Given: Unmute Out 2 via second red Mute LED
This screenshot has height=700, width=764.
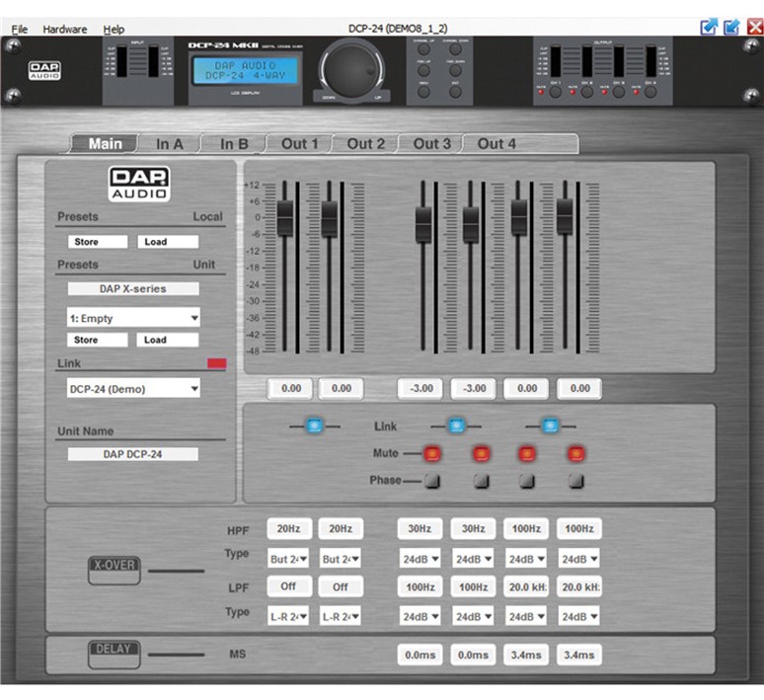Looking at the screenshot, I should point(482,453).
